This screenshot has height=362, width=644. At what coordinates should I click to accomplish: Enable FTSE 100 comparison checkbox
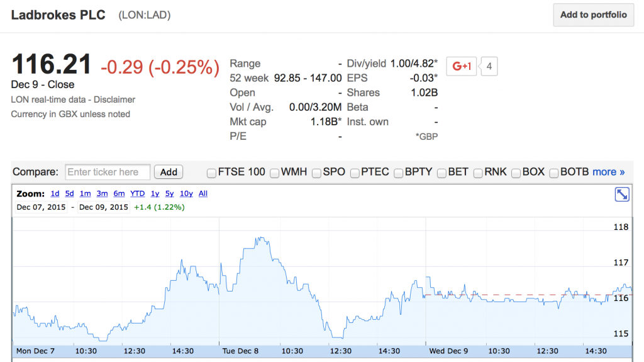point(212,173)
